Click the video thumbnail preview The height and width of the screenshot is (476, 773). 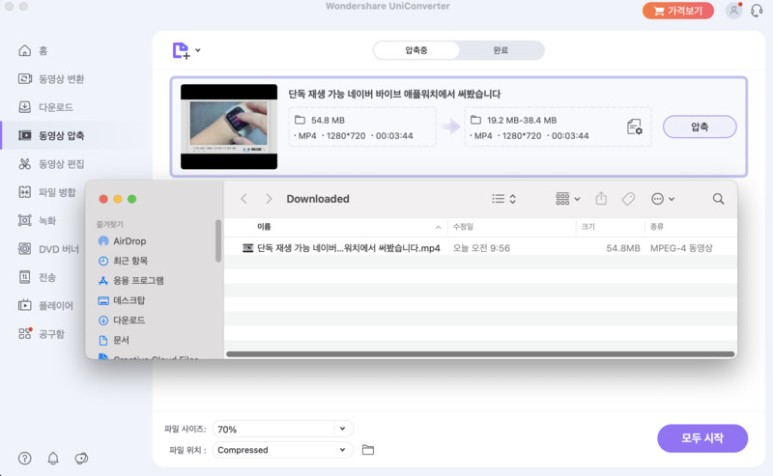pyautogui.click(x=229, y=127)
